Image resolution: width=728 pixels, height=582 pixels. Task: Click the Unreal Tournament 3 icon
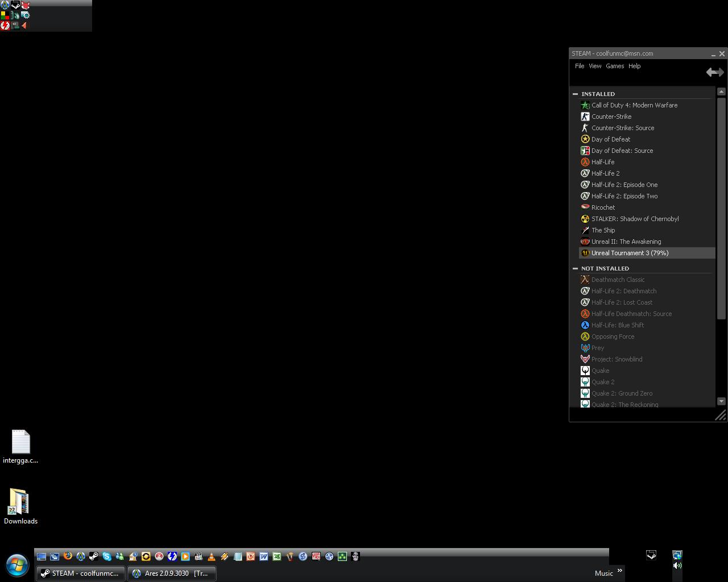pyautogui.click(x=585, y=253)
